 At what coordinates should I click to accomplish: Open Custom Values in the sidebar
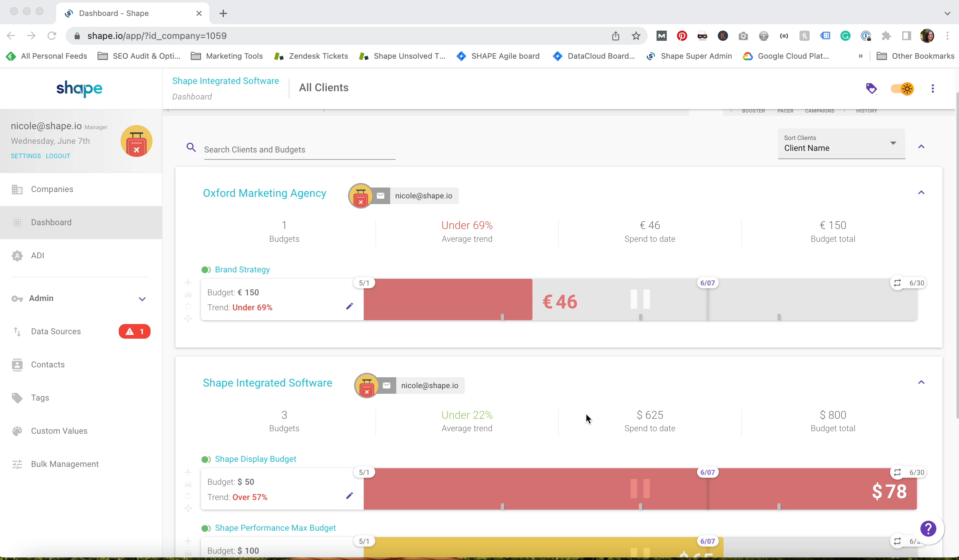81,431
